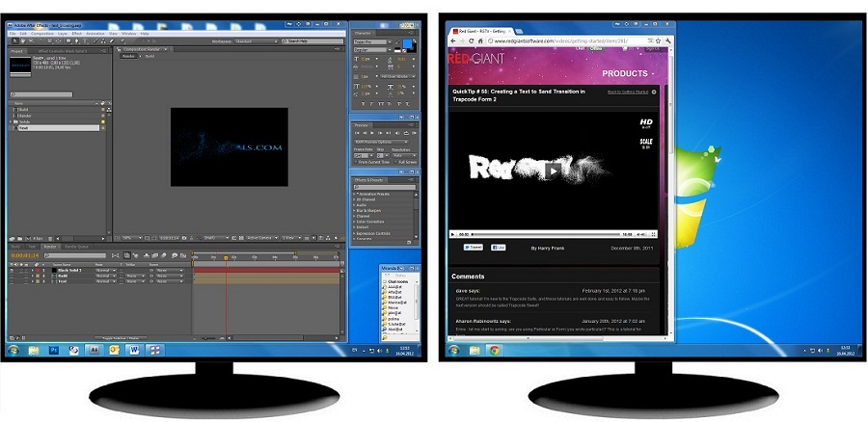Select the Zoom tool in After Effects toolbar
This screenshot has height=422, width=868.
31,40
